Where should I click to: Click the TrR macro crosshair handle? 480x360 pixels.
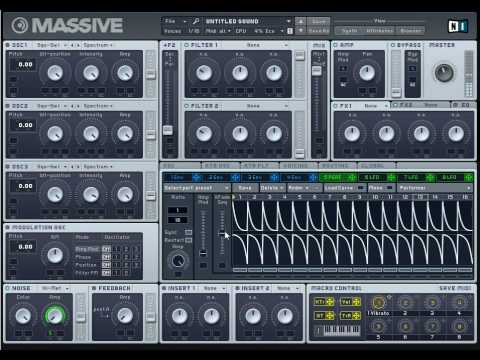coord(356,315)
